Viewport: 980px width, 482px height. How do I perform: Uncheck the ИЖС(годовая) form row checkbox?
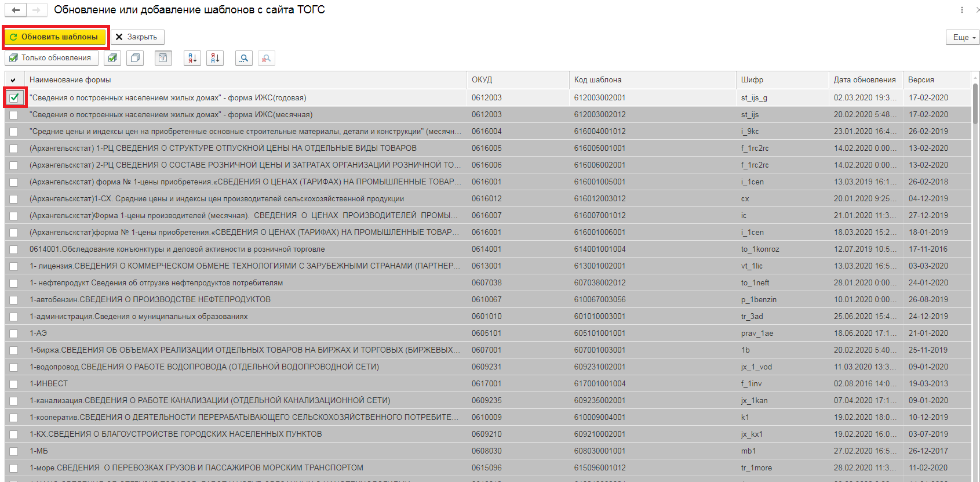[x=14, y=98]
